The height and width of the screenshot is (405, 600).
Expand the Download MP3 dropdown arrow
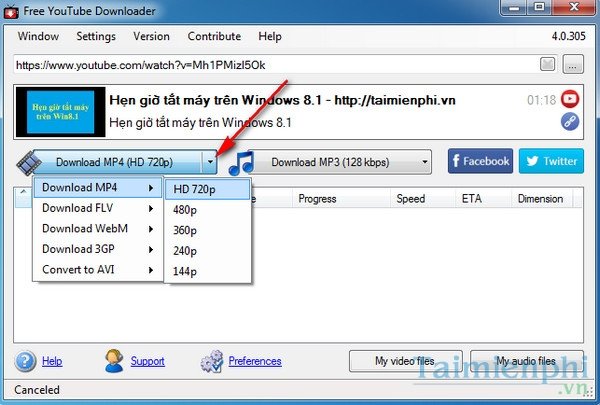pyautogui.click(x=424, y=162)
